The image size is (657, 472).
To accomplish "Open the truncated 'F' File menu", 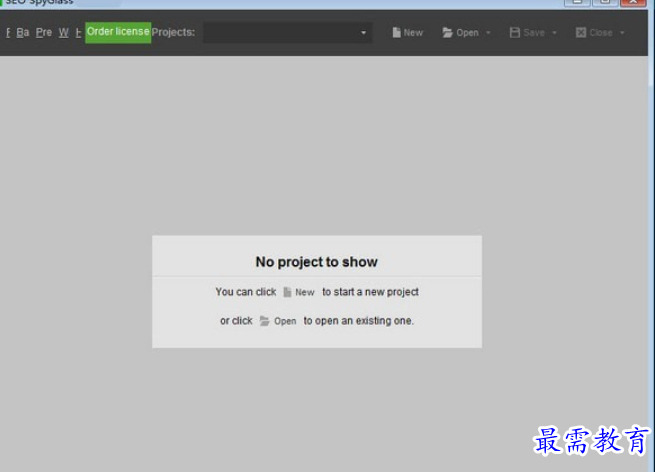I will tap(8, 32).
